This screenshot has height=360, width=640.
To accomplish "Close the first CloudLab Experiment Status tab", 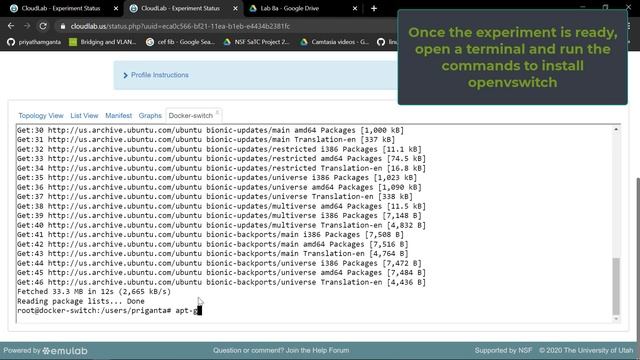I will (116, 8).
